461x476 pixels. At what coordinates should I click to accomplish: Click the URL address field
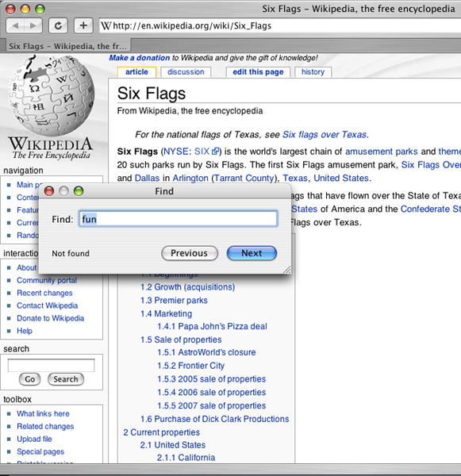click(279, 26)
